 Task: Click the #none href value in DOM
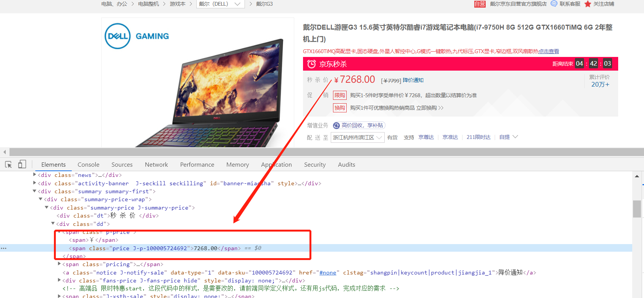click(328, 273)
